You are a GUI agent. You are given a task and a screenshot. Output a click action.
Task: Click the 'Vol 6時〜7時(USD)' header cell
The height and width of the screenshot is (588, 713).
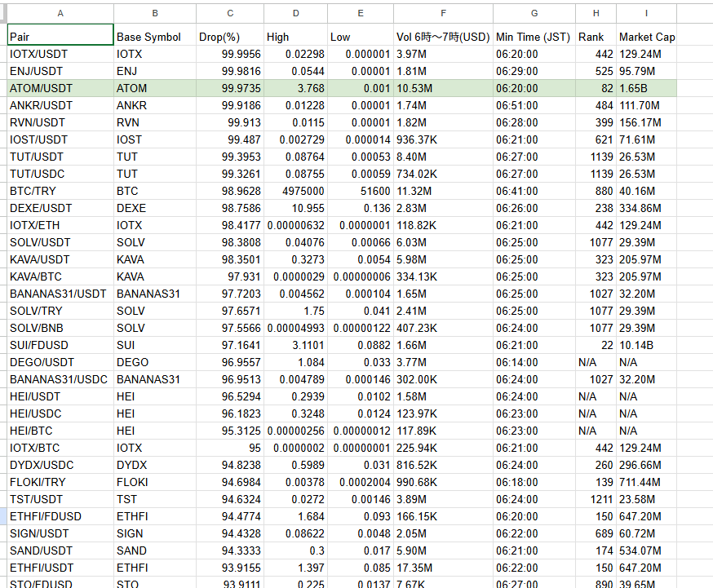(x=443, y=34)
